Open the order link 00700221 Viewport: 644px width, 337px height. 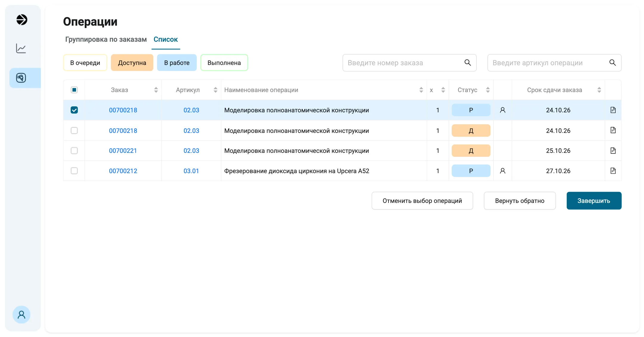click(x=123, y=151)
